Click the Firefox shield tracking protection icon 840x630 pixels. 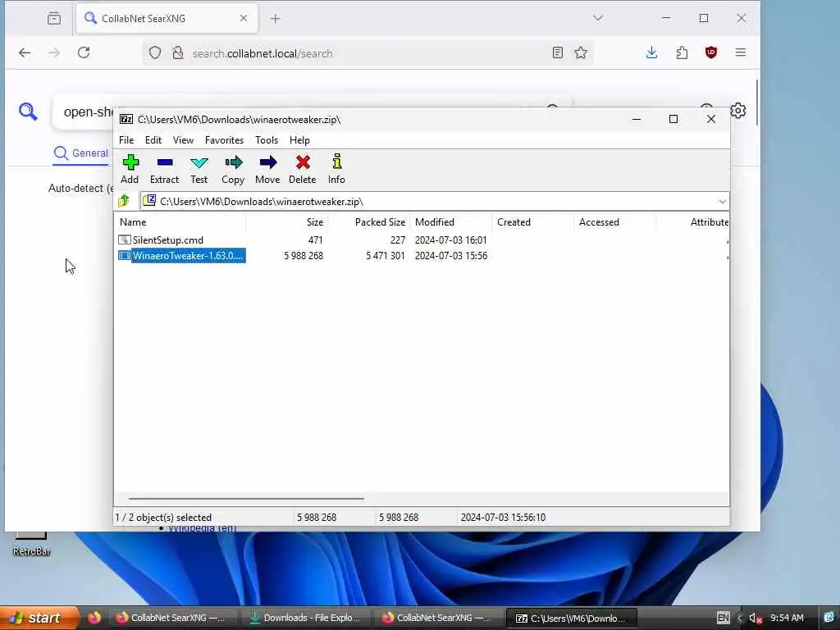point(155,52)
